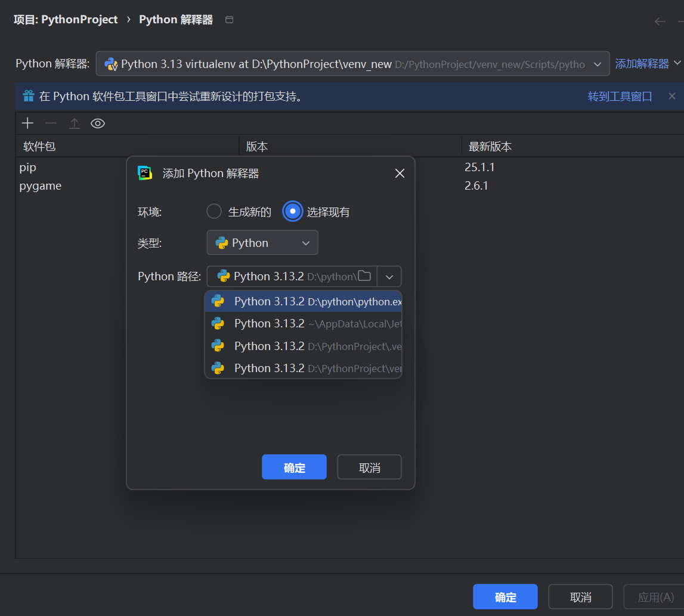
Task: Choose the last Python 3.13.2 D:\PythonProject\ven entry
Action: [x=303, y=368]
